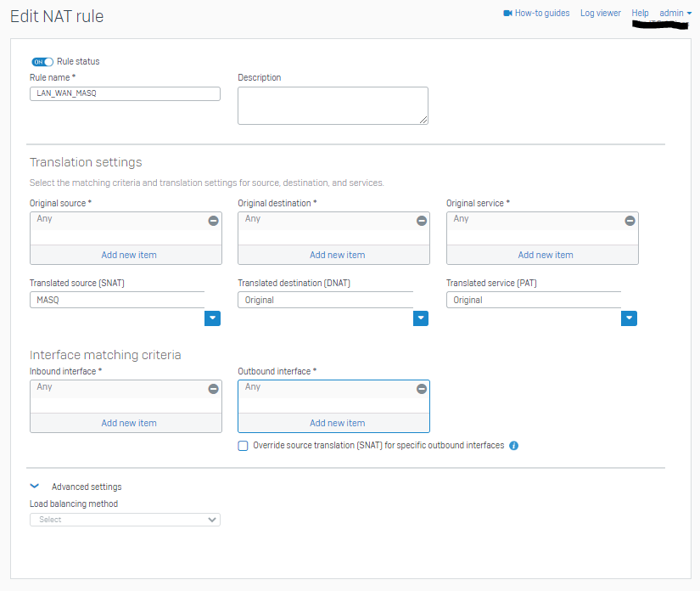Add new item under Outbound interface
The height and width of the screenshot is (591, 700).
pos(337,423)
